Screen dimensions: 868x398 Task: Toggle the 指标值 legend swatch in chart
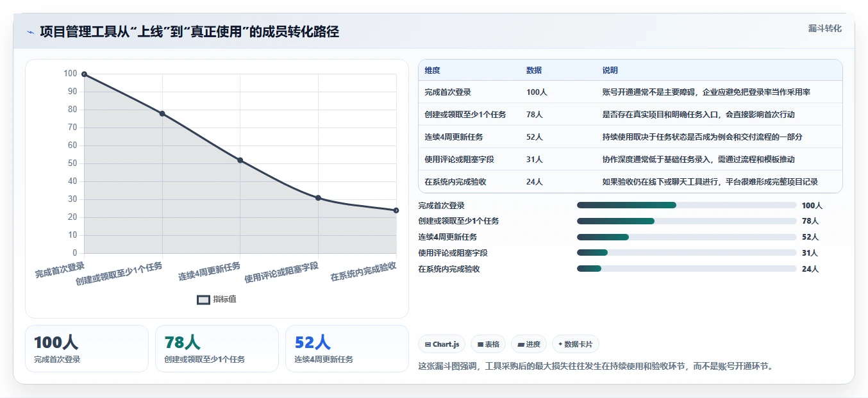pos(203,299)
